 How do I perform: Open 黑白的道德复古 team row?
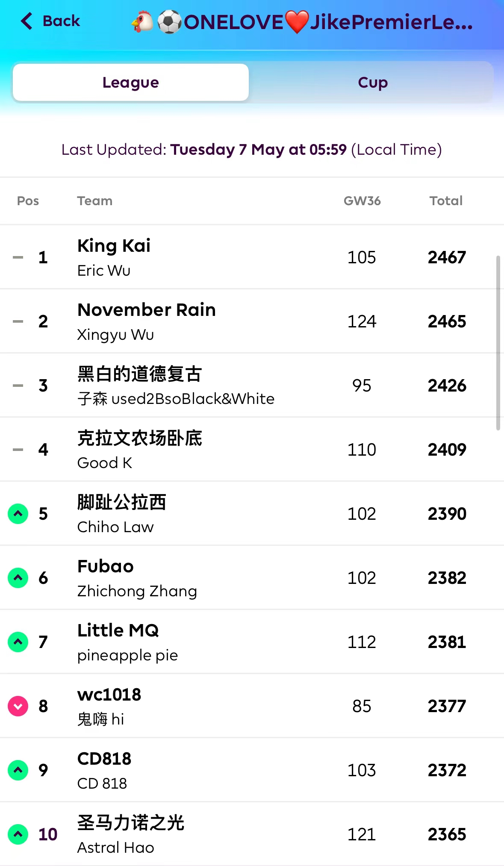(139, 374)
